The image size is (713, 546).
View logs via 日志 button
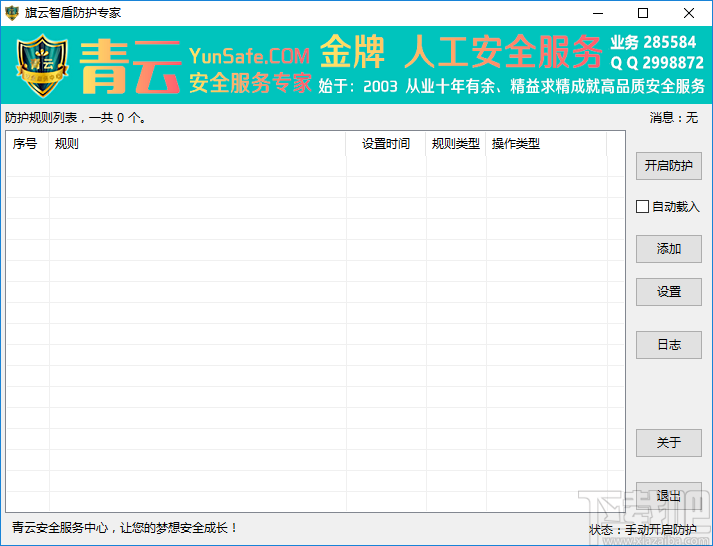click(x=668, y=345)
